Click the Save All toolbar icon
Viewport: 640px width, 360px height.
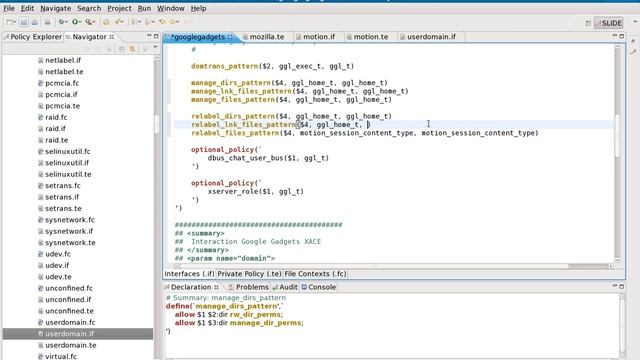34,22
